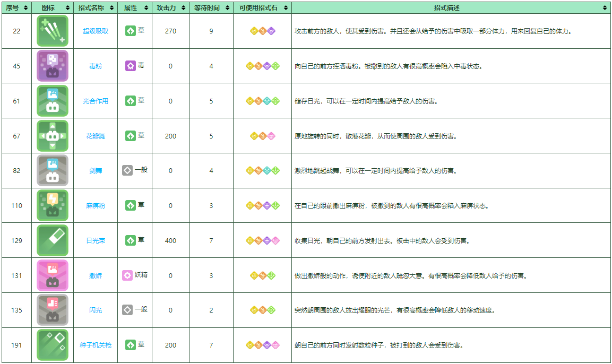Open the 剑舞 move link

(96, 171)
